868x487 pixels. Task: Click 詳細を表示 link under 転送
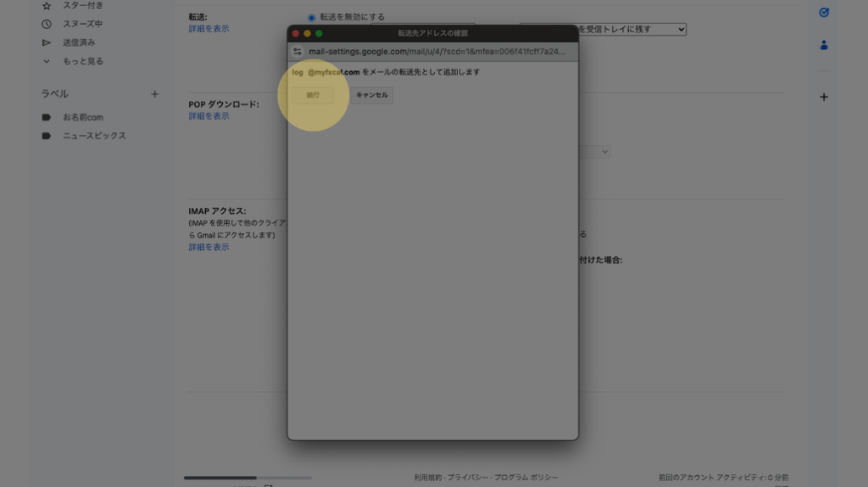pyautogui.click(x=209, y=29)
